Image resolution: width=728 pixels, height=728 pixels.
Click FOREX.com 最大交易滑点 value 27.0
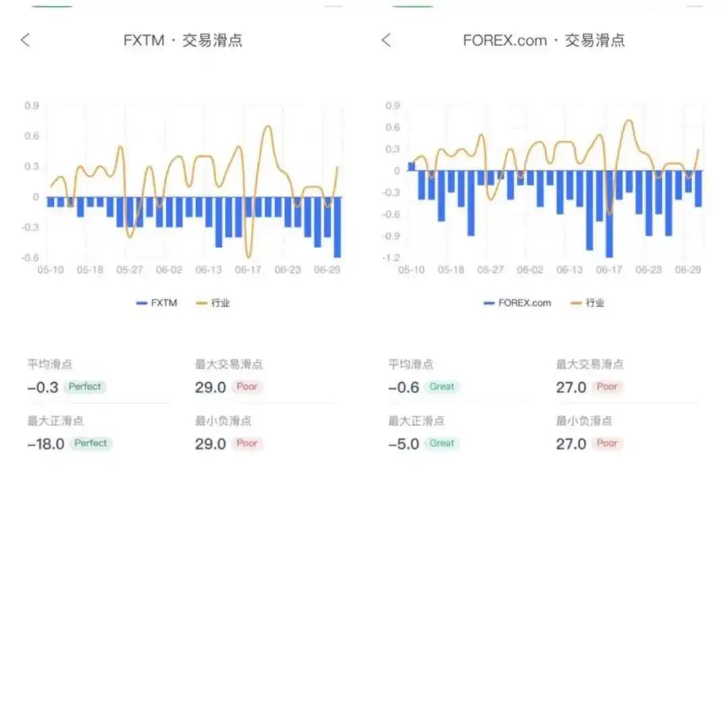(571, 387)
